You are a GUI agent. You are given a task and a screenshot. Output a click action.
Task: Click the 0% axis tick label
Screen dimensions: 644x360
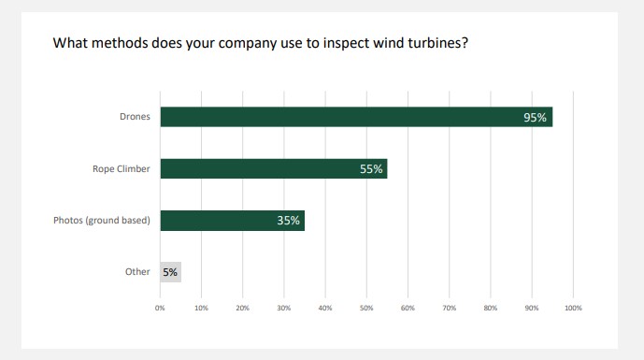click(160, 308)
